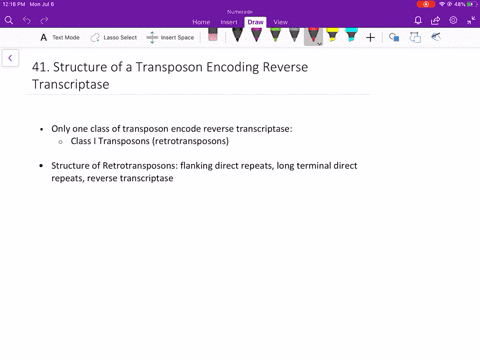
Task: Open the settings gear
Action: (x=453, y=21)
